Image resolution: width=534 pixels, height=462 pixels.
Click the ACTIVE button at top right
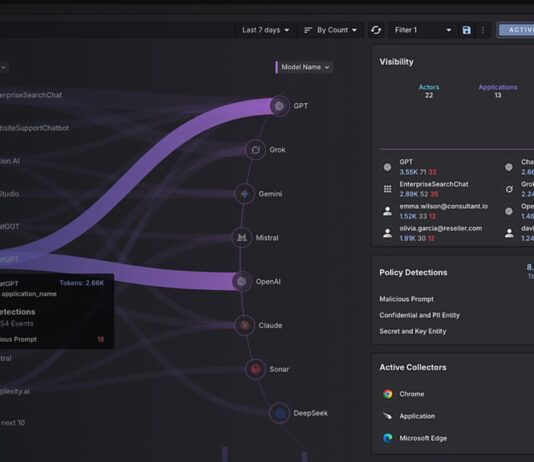click(x=516, y=30)
